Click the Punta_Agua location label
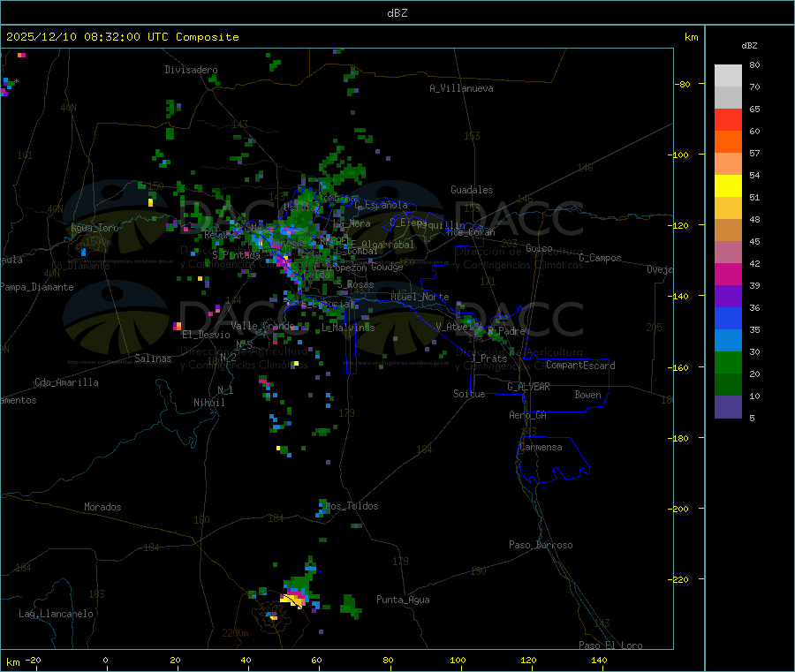Image resolution: width=795 pixels, height=672 pixels. (x=403, y=600)
